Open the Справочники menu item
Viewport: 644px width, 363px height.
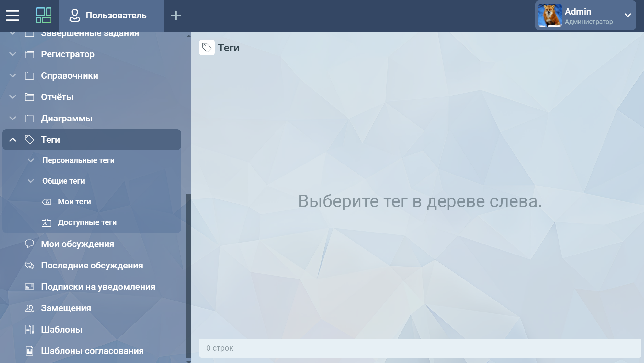69,75
